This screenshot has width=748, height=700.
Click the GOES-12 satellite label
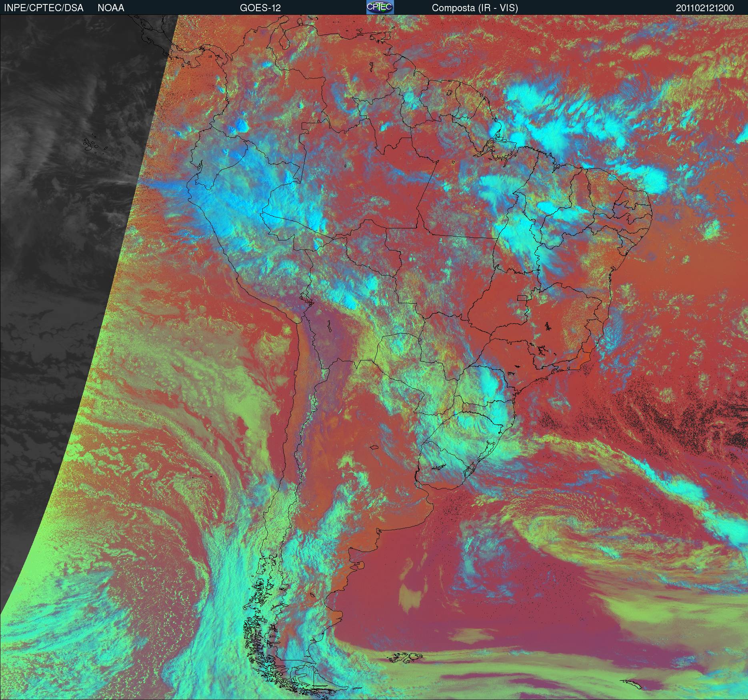click(x=260, y=8)
